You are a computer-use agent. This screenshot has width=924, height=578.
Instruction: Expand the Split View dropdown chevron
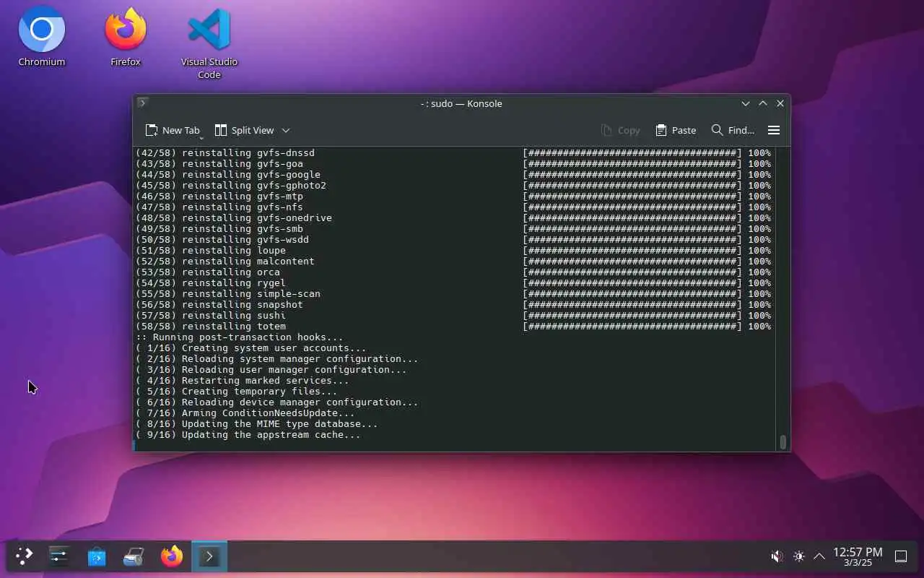tap(286, 130)
